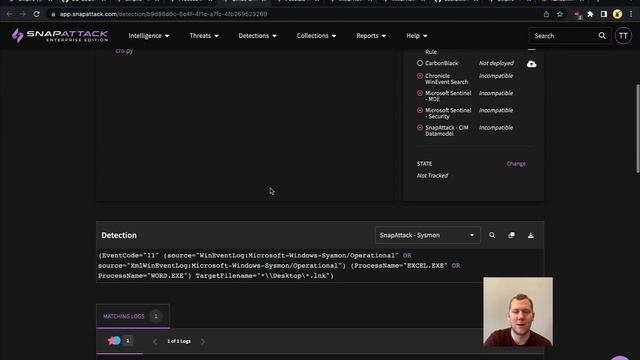Open the Reports menu
The image size is (640, 360).
coord(371,36)
